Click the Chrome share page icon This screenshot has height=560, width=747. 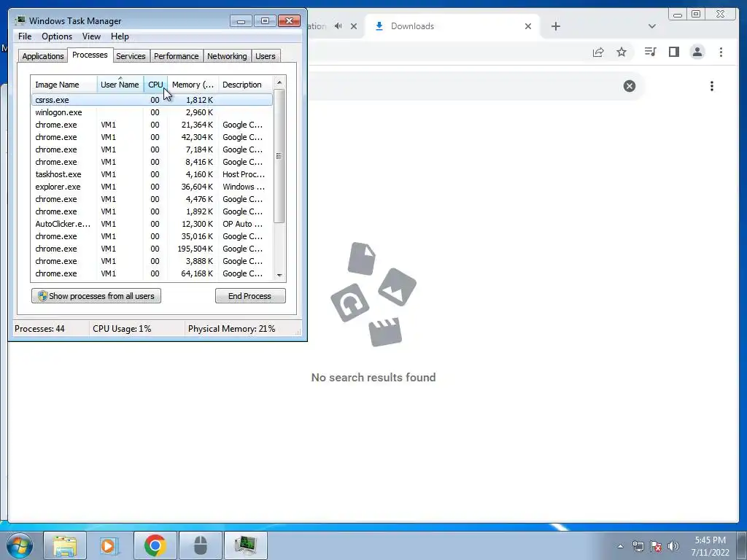pos(598,52)
